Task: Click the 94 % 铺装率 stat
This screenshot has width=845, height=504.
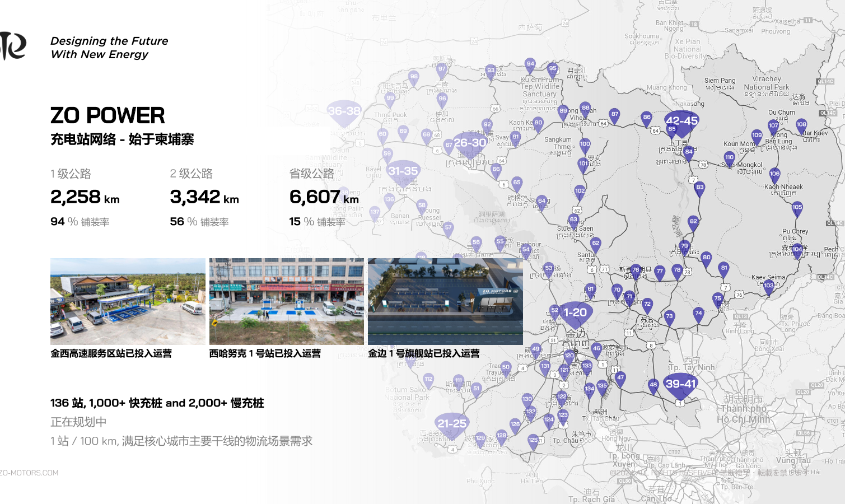Action: click(x=80, y=222)
